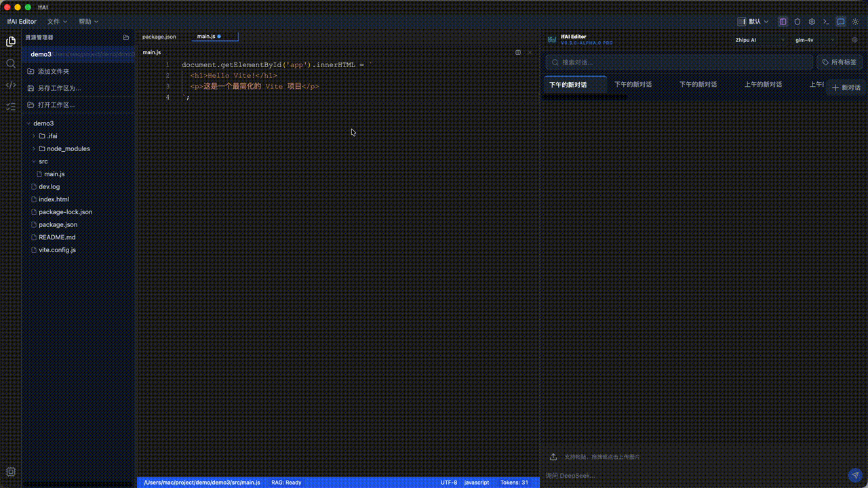Click the theme brightness icon in title bar
The height and width of the screenshot is (488, 868).
click(x=856, y=21)
